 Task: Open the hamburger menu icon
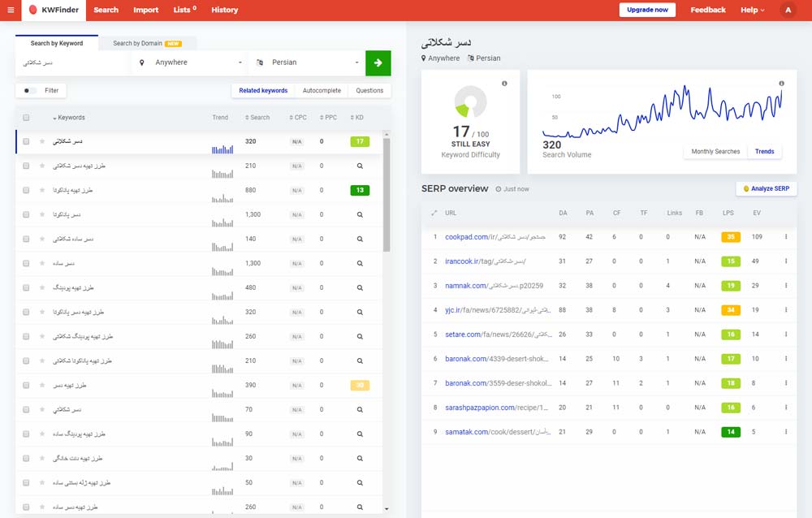[11, 10]
